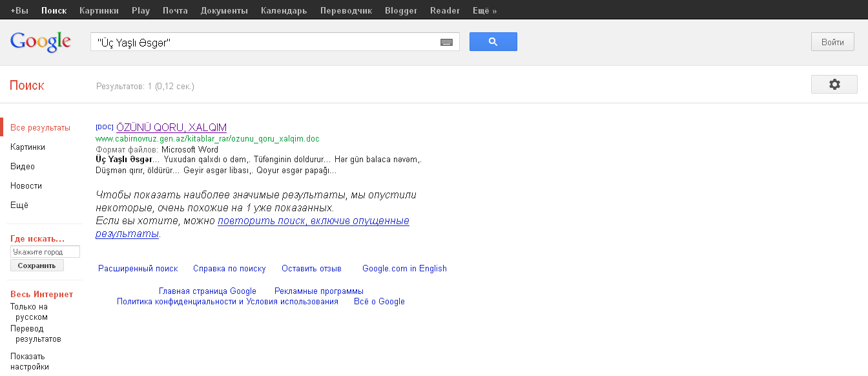This screenshot has height=376, width=868.
Task: Open the on-screen keyboard icon in search box
Action: click(447, 42)
